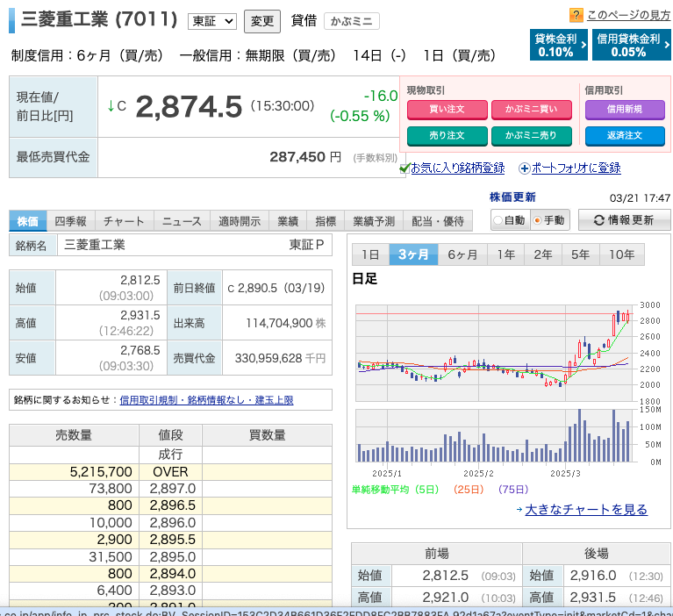673x616 pixels.
Task: Switch to チャート tab
Action: [x=125, y=221]
